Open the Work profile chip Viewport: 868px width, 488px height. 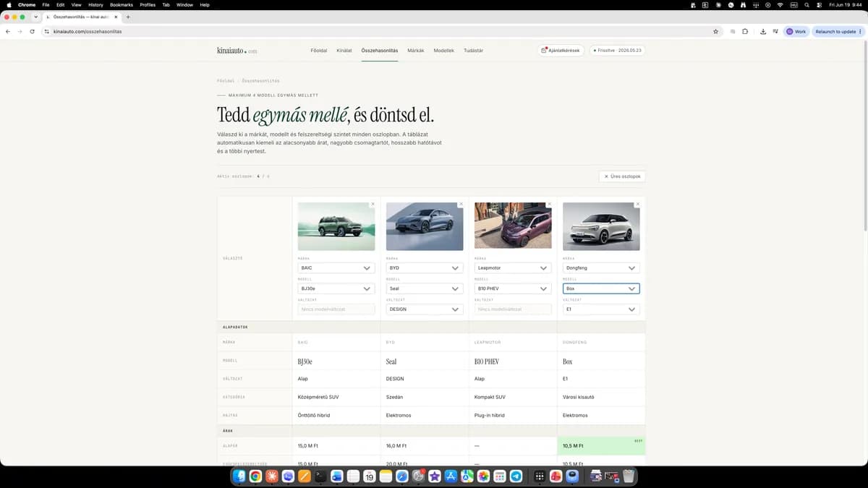click(x=796, y=32)
